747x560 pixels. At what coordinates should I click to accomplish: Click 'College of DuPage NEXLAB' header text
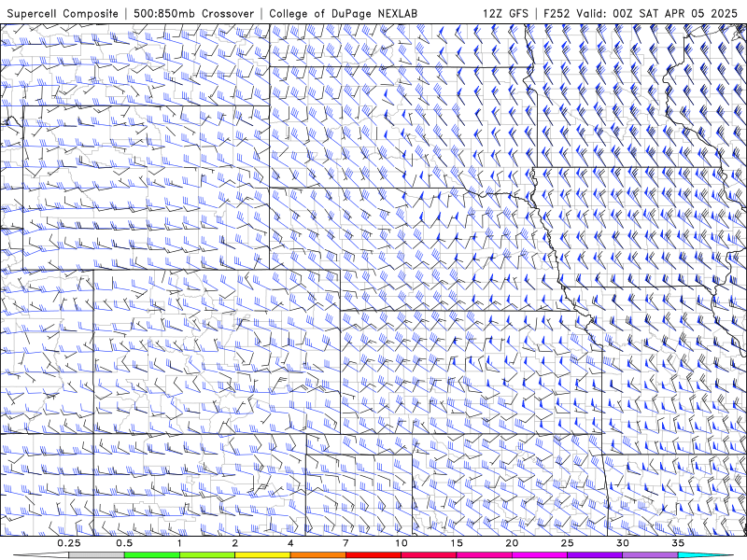pos(343,13)
